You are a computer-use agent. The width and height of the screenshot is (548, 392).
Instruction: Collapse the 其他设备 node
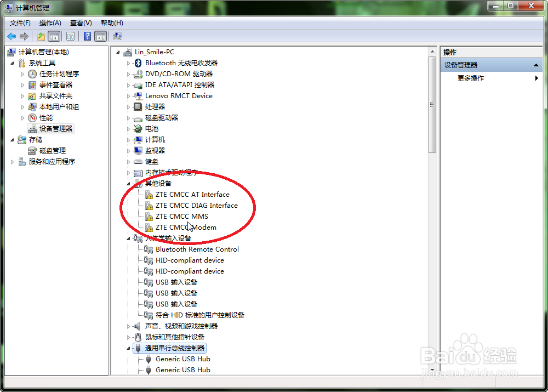click(x=129, y=184)
